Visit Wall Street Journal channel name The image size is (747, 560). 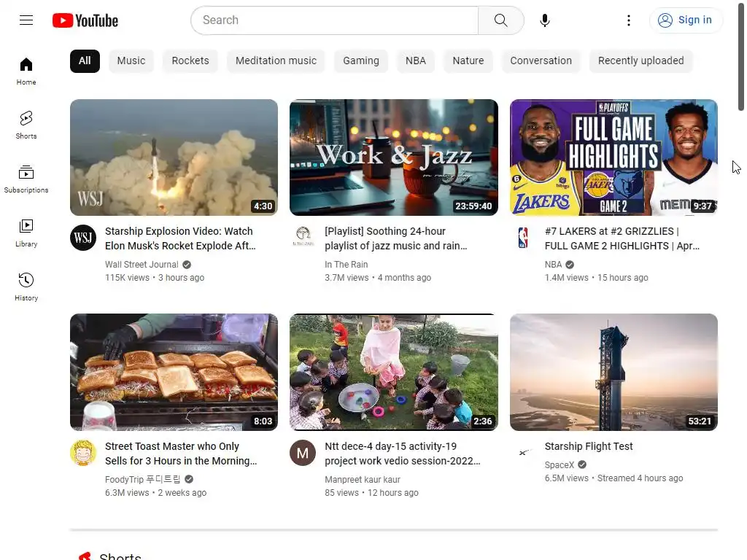[142, 265]
